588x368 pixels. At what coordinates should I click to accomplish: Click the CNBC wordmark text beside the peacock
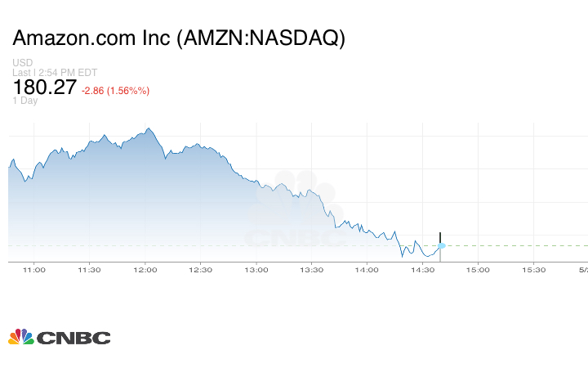click(x=73, y=337)
